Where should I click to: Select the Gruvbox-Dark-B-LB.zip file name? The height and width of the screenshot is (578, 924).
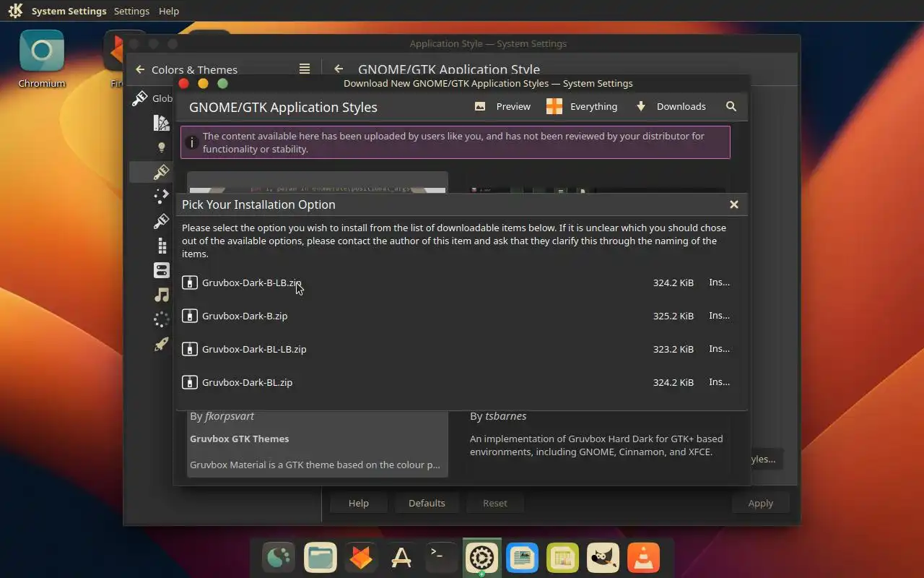coord(252,282)
